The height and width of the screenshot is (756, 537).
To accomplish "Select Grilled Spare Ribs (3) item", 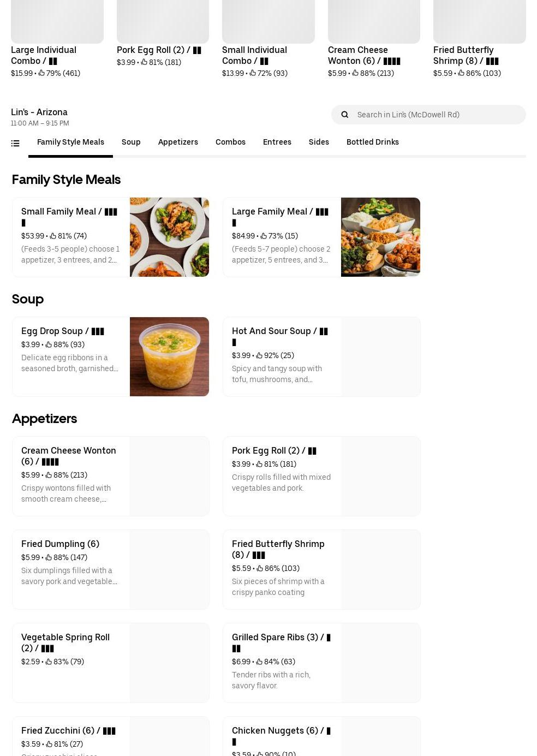I will pyautogui.click(x=321, y=663).
